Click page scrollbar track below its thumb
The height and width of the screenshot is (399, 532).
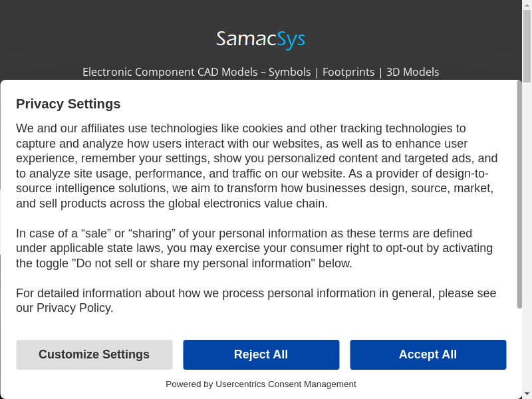[527, 233]
